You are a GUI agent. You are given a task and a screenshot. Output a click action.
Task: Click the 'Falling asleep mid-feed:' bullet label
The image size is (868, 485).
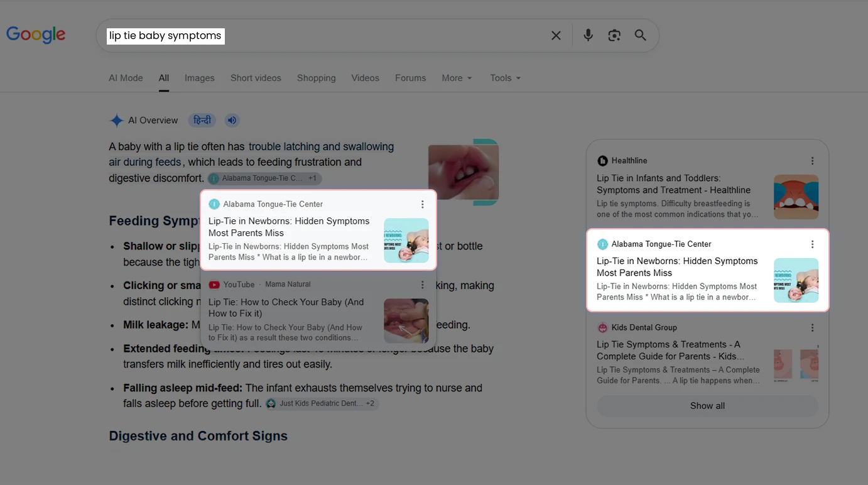click(183, 388)
